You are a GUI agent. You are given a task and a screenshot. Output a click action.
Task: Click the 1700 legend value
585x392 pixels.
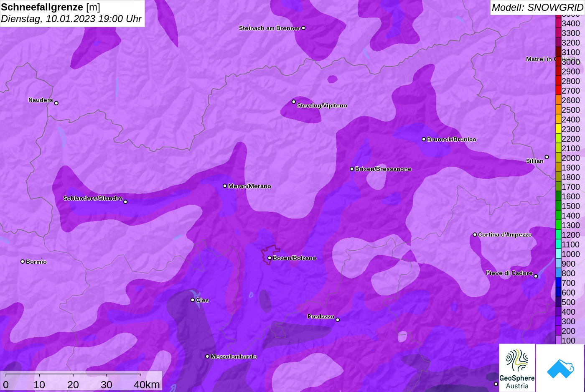(571, 187)
